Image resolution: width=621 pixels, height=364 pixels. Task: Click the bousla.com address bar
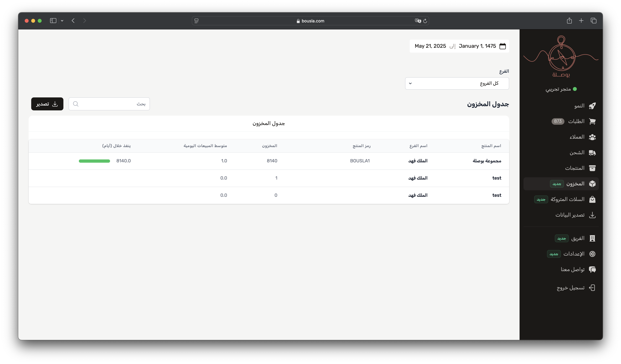(310, 21)
